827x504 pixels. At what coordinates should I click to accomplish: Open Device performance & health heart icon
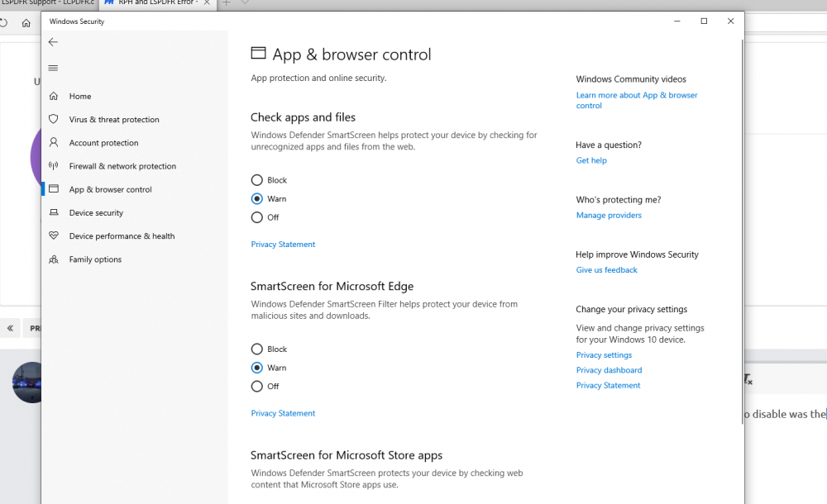[54, 236]
